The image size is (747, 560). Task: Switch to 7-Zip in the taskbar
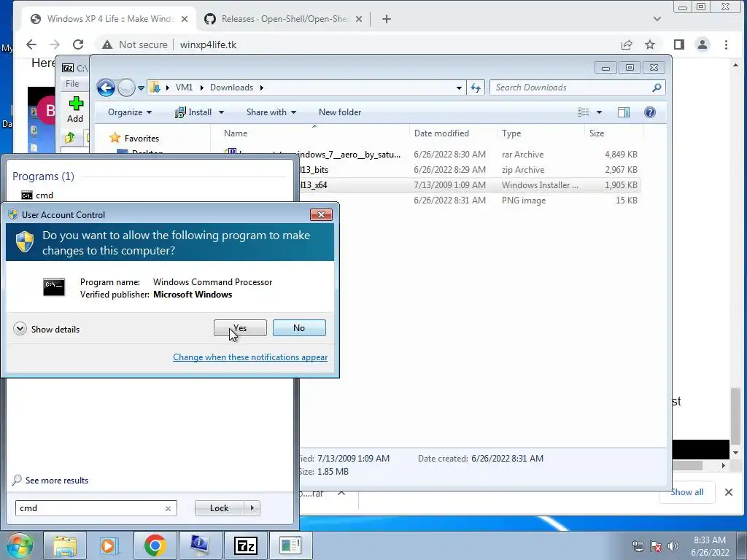245,545
